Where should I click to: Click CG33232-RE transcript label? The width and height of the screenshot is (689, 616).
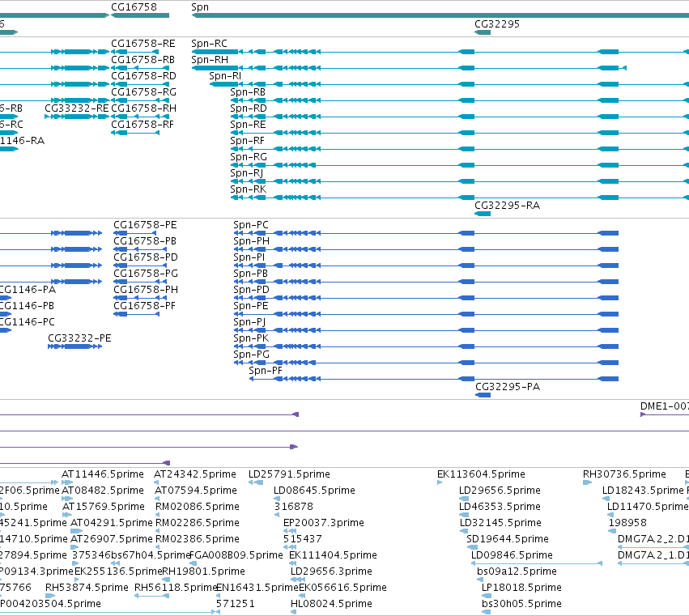point(76,108)
